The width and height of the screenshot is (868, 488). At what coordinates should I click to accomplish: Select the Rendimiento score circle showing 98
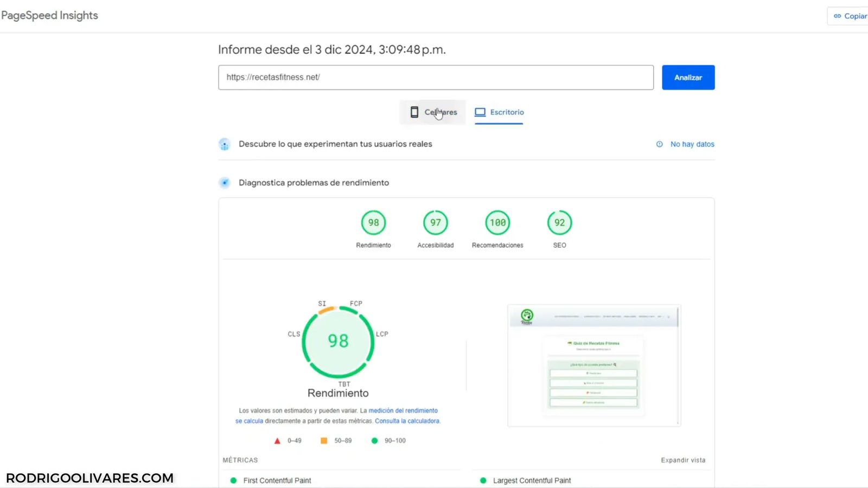pyautogui.click(x=373, y=222)
